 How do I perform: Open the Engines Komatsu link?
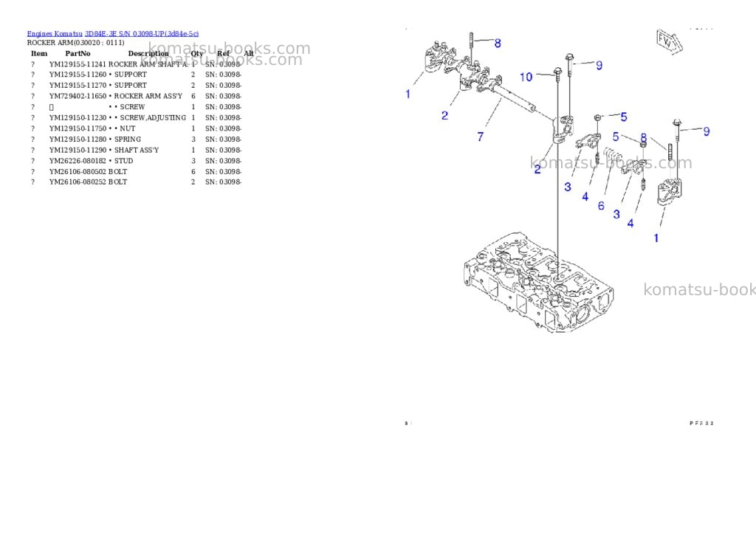click(x=55, y=34)
